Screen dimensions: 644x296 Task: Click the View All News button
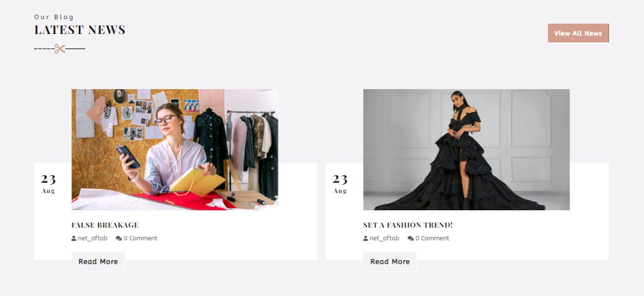(578, 33)
